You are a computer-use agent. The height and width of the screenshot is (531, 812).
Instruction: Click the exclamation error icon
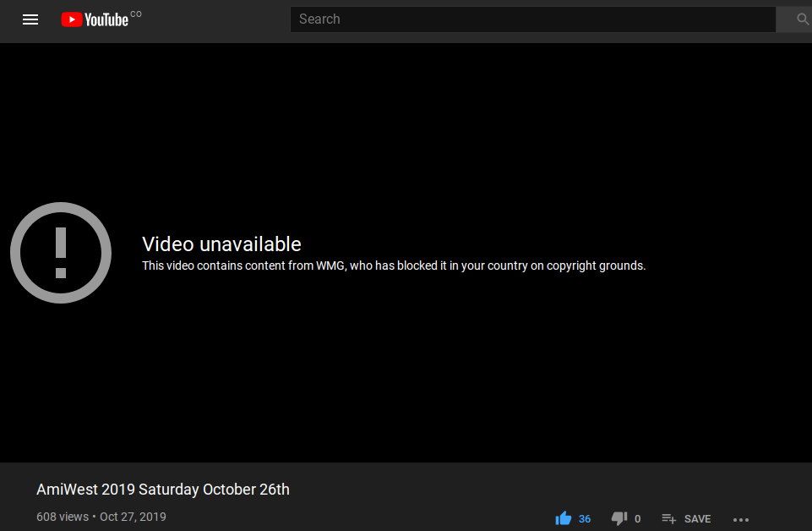[61, 253]
